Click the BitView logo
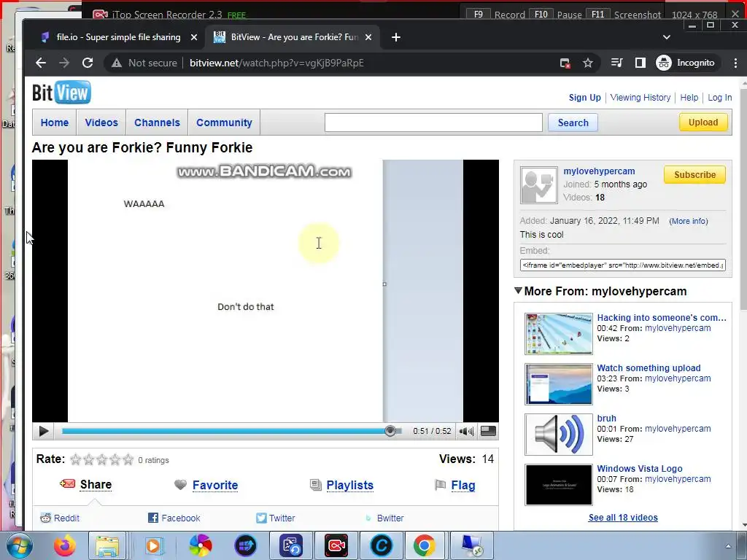Screen dimensions: 747x560 61,93
